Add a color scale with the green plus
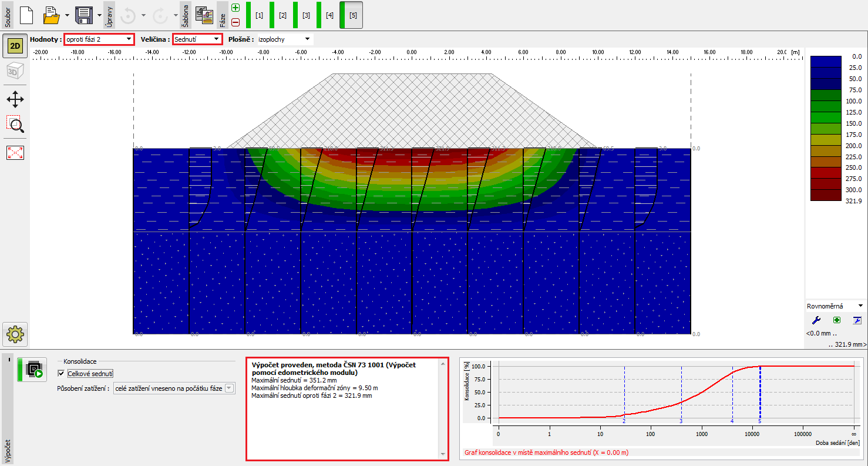Image resolution: width=868 pixels, height=466 pixels. (x=836, y=320)
